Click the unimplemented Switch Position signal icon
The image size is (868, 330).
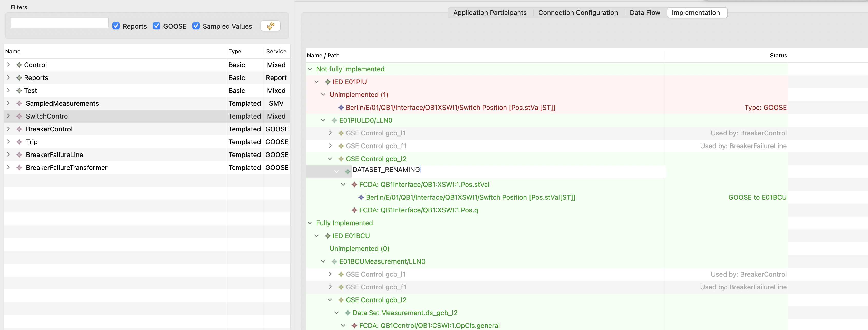point(341,108)
